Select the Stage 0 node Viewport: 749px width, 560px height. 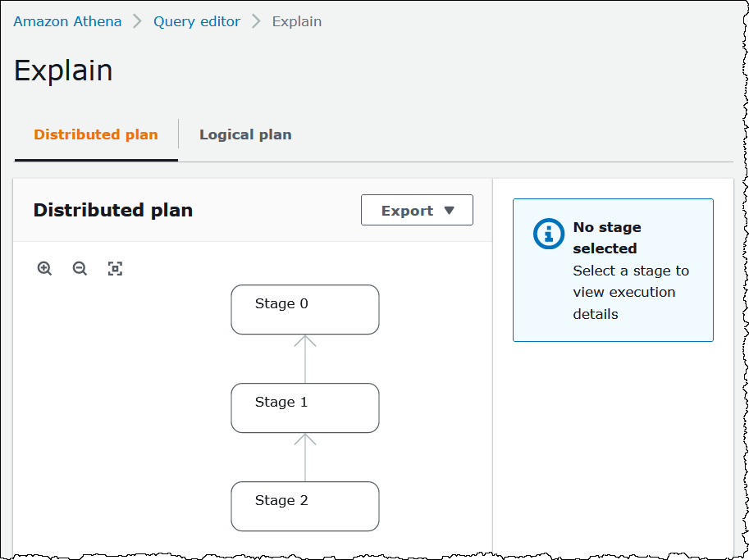(304, 309)
